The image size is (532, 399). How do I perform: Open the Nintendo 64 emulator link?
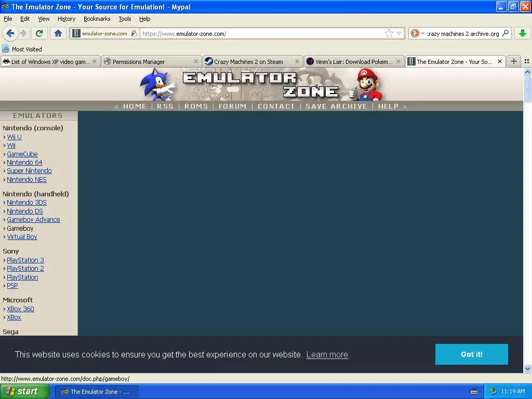tap(24, 163)
